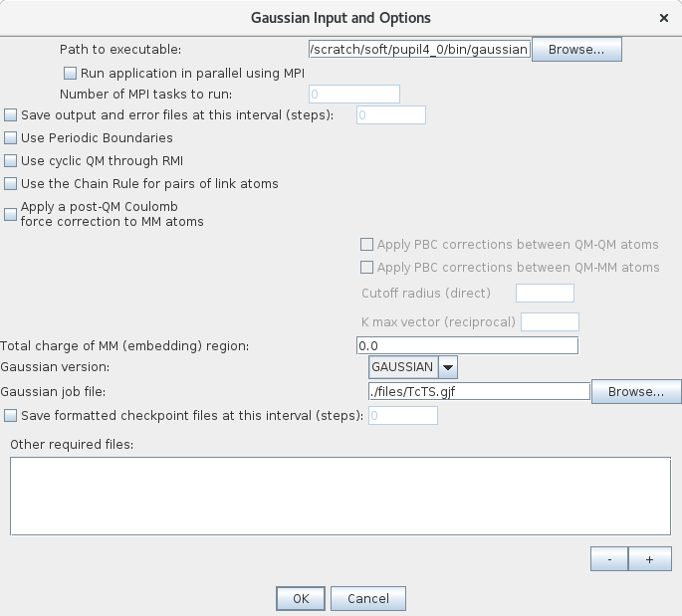Browse for the Gaussian executable path
This screenshot has width=682, height=616.
click(x=576, y=49)
